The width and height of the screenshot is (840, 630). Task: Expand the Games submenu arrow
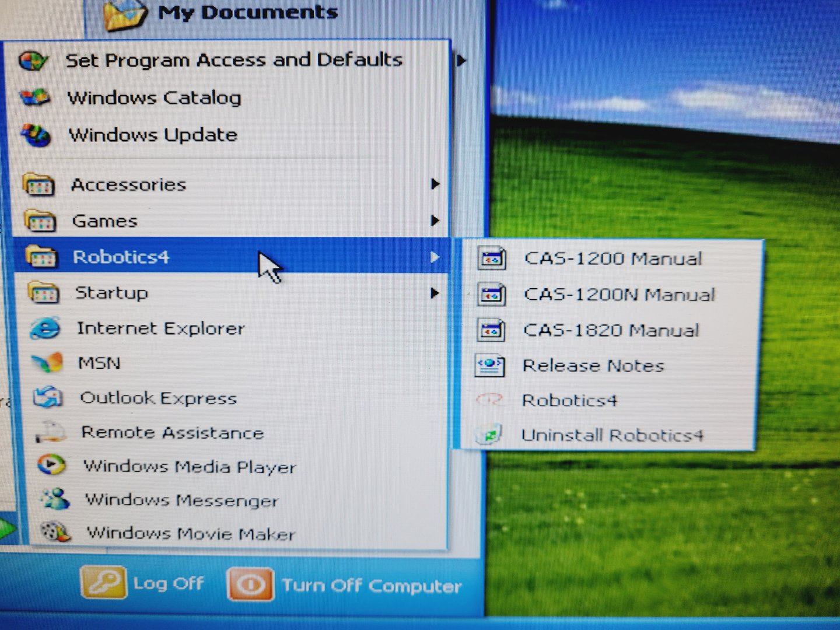(x=435, y=220)
